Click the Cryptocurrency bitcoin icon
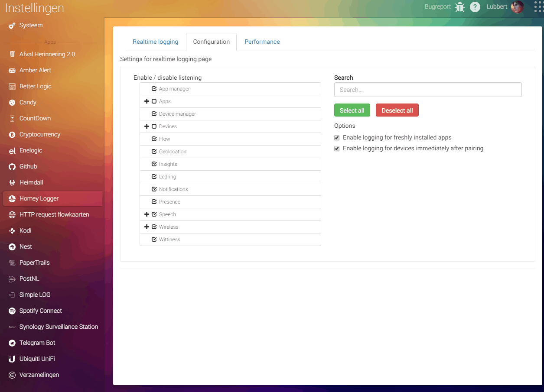 pos(12,134)
